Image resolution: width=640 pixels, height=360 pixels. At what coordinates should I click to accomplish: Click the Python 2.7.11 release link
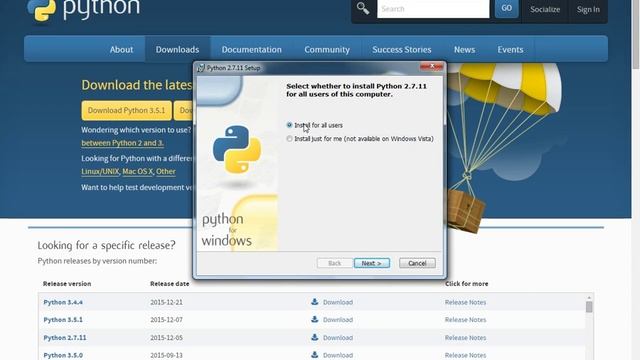tap(65, 338)
